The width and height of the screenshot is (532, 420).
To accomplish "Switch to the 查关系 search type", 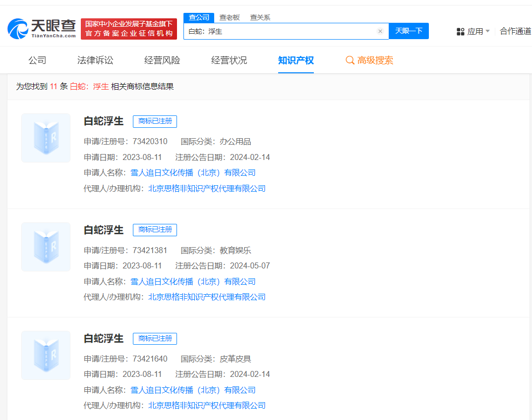I will [260, 17].
